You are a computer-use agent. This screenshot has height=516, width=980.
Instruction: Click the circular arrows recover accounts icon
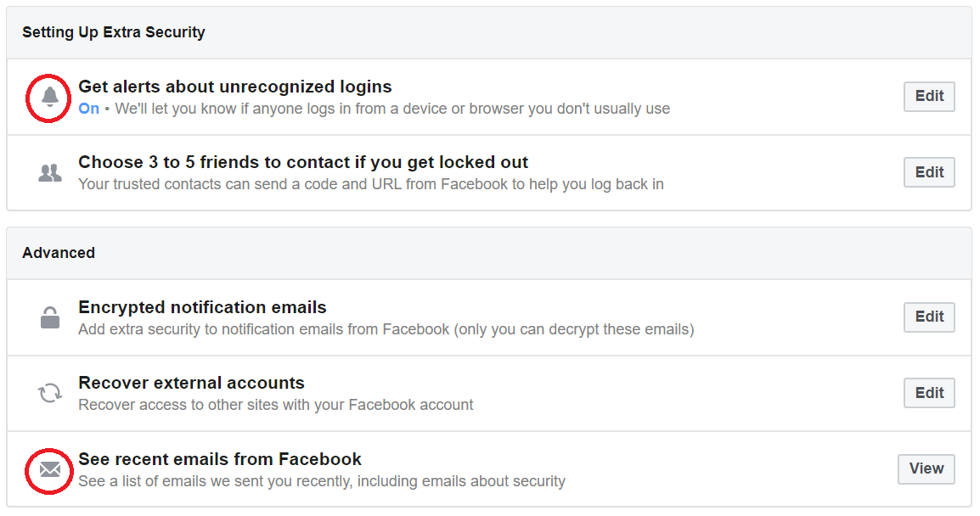(50, 393)
